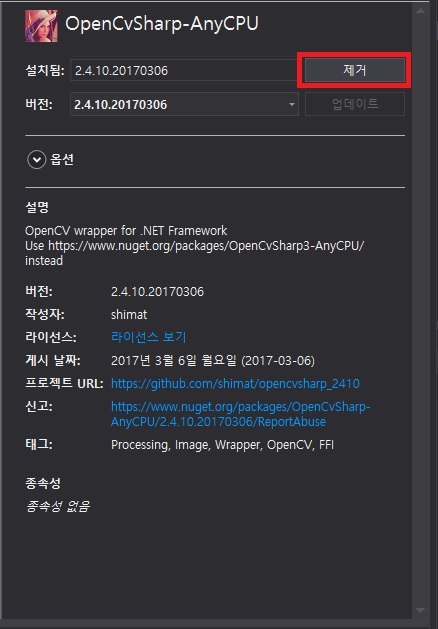Select the version 2.4.10.20170306 combo box
438x629 pixels.
(x=185, y=105)
